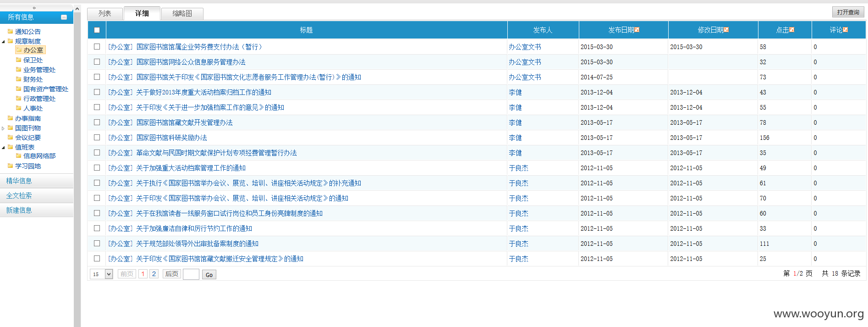Select the checkbox for 关于做好2013年度重大活动档案归档工作的通知
Viewport: 868px width, 327px height.
click(x=97, y=92)
